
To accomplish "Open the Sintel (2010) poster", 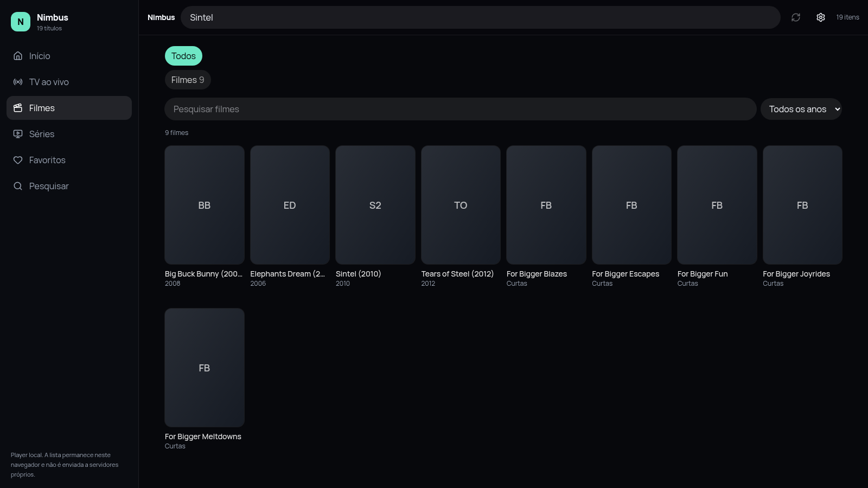I will 375,205.
